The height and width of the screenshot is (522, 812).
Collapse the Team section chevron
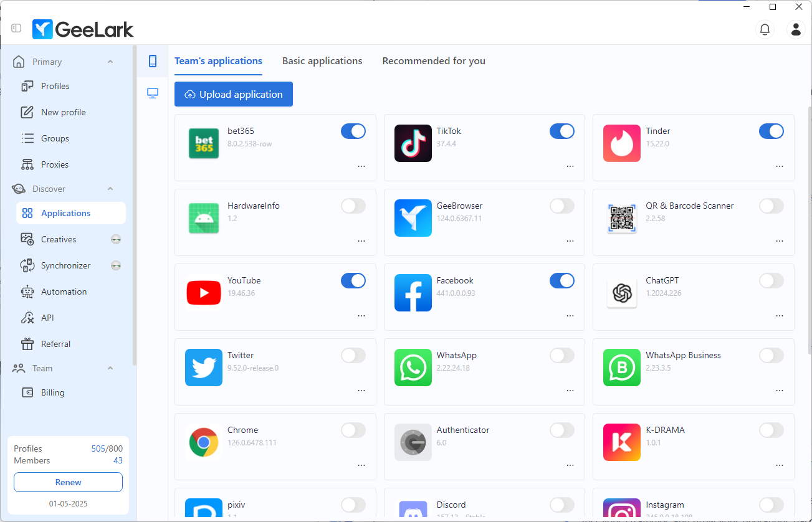(110, 368)
